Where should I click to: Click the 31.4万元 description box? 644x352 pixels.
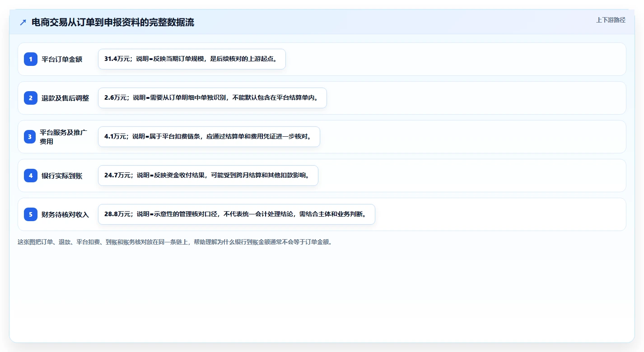(x=192, y=59)
